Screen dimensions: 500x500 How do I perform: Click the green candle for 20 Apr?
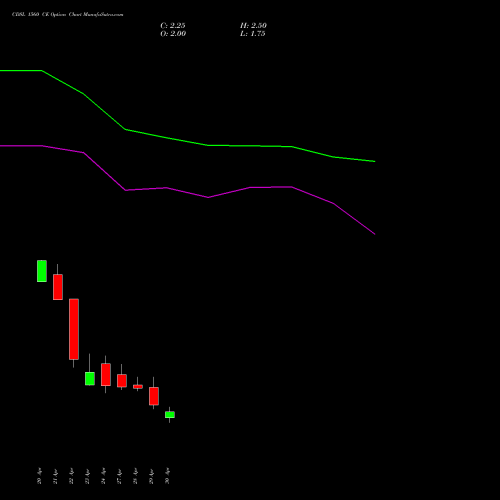pos(42,271)
